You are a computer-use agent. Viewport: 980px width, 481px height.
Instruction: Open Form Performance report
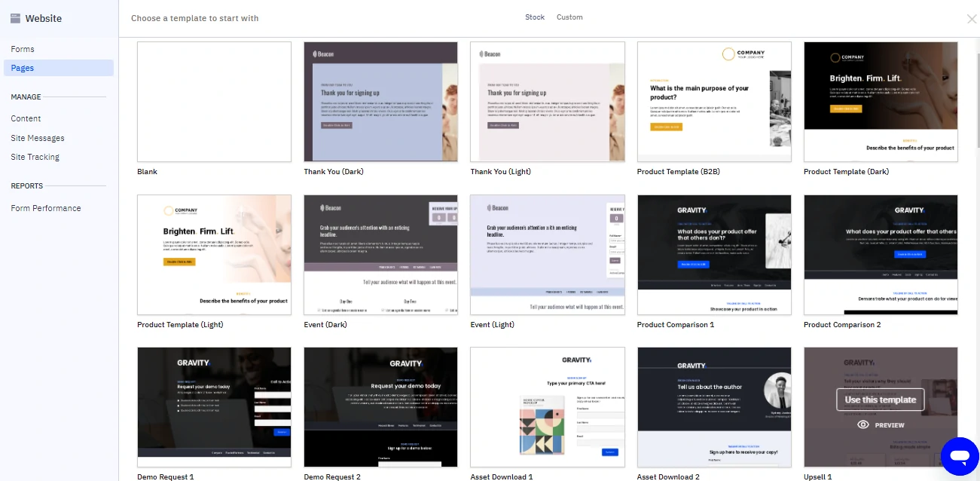[46, 208]
